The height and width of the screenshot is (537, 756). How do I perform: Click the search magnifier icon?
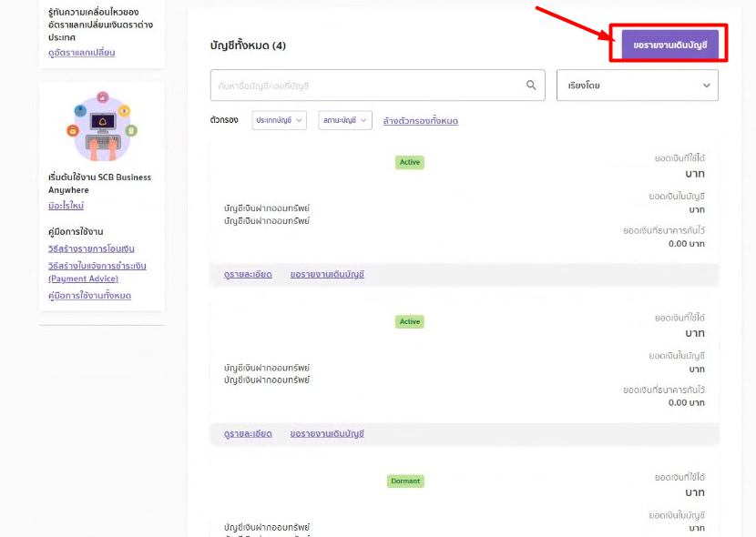point(531,86)
